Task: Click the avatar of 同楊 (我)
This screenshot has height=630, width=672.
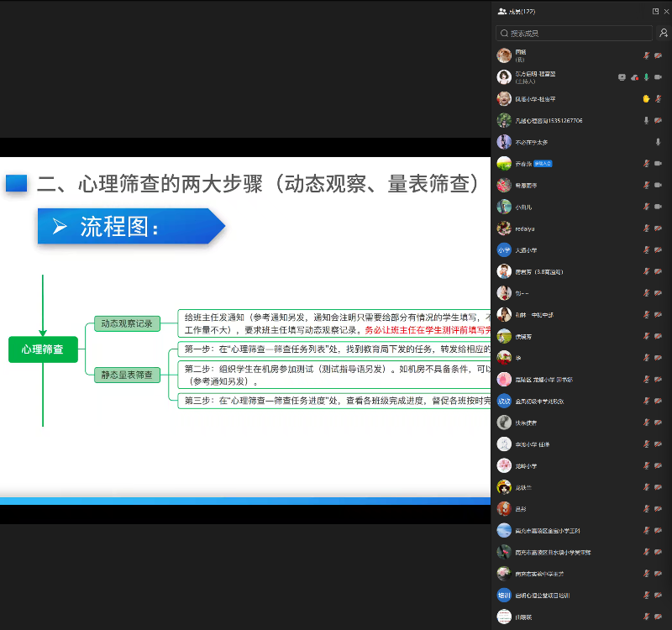Action: pos(503,55)
